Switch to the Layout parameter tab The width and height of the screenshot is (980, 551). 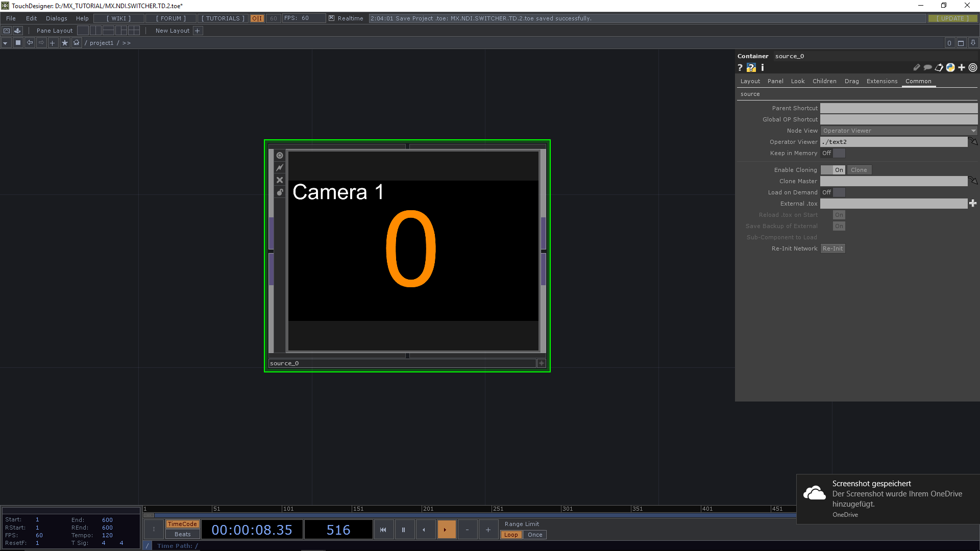coord(750,81)
